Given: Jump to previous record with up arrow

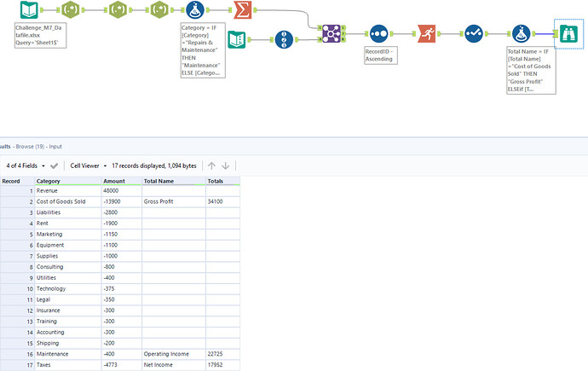Looking at the screenshot, I should (212, 165).
